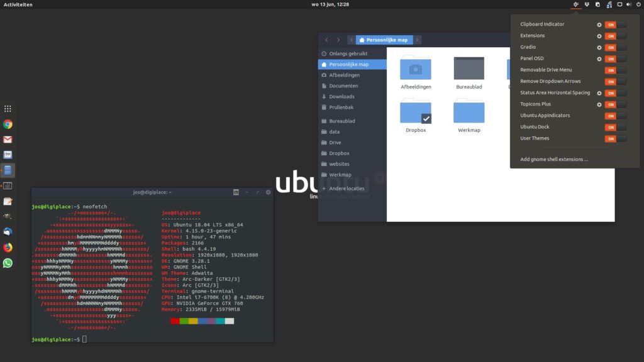
Task: Switch off Status Area Horizontal Spacing
Action: click(615, 93)
